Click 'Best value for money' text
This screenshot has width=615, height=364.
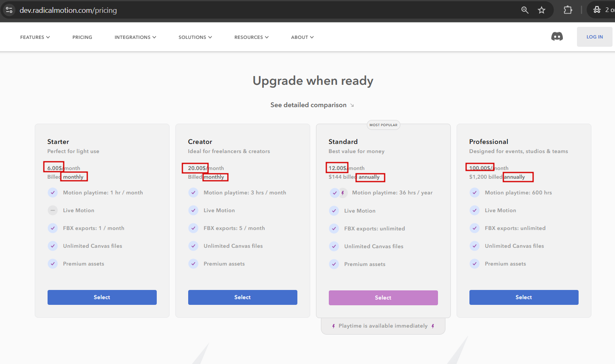(x=357, y=151)
